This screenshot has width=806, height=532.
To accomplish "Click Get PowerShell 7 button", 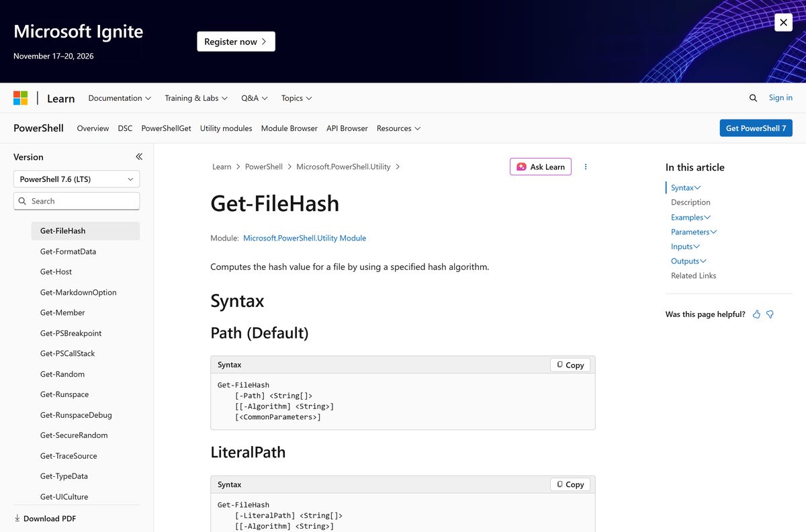I will click(x=756, y=128).
